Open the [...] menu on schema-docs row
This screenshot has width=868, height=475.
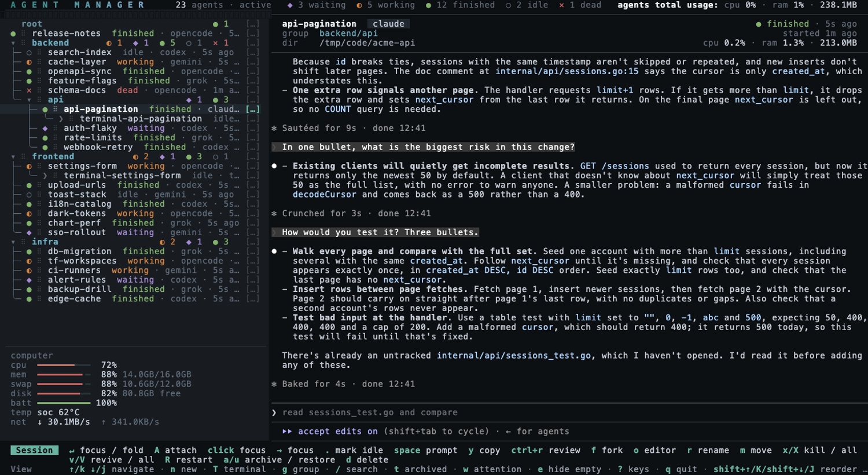click(252, 90)
